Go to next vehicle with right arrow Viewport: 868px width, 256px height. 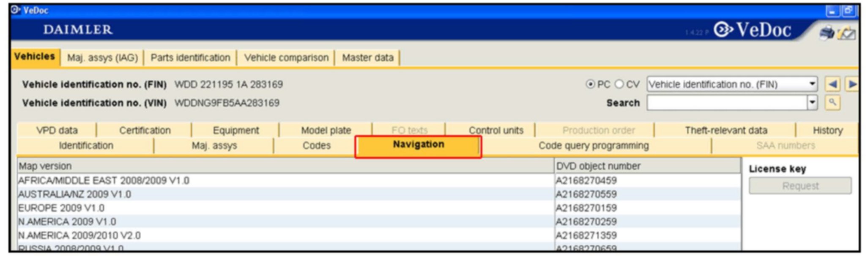(852, 84)
